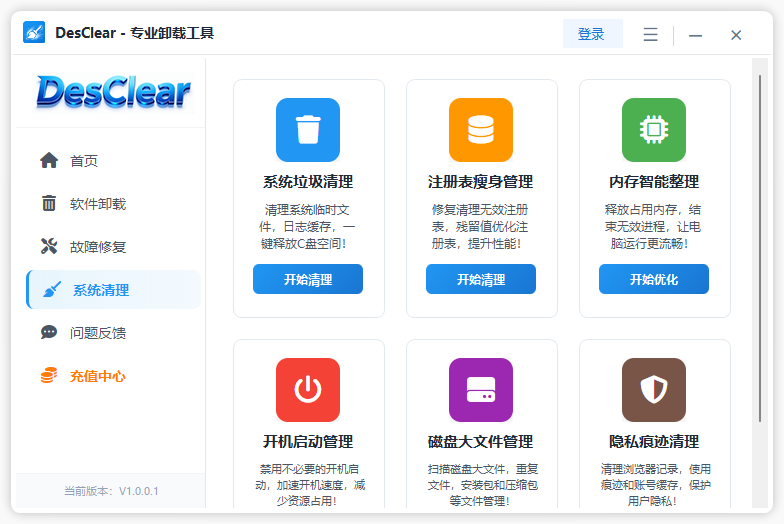Close the DesClear window

(x=736, y=35)
